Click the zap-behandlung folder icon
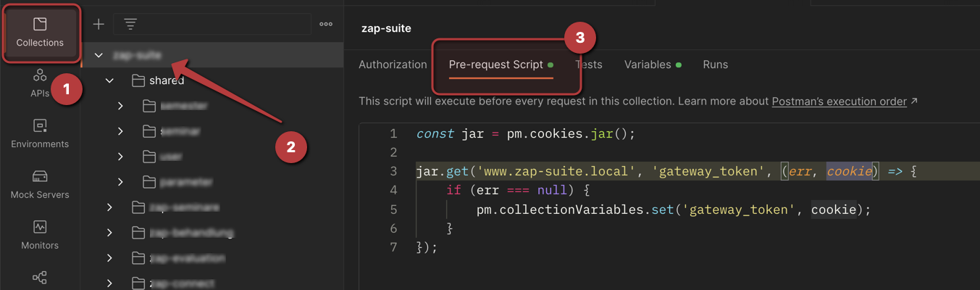 [138, 233]
